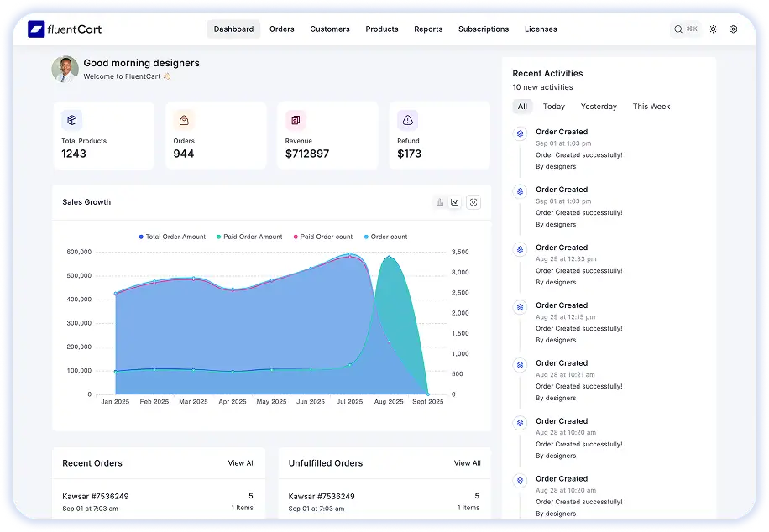
Task: Open settings via the gear icon
Action: click(x=733, y=29)
